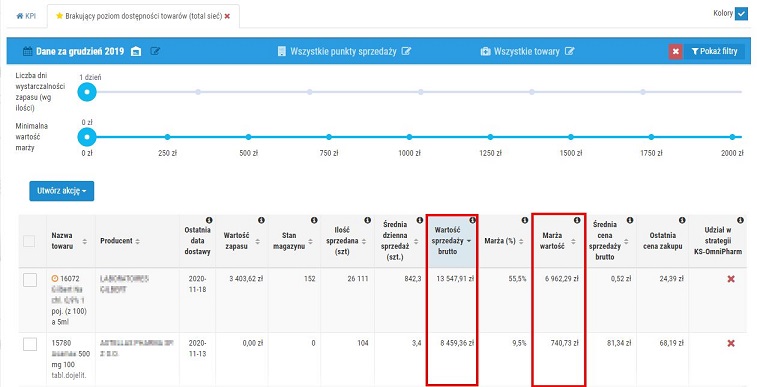Click the building icon before Wszystkie punkty sprzedaży

coord(281,51)
